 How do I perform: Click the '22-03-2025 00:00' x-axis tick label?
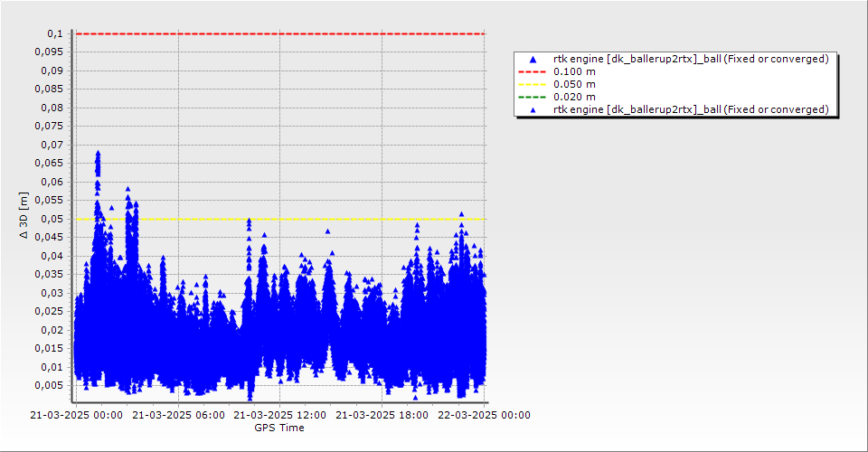[x=484, y=415]
